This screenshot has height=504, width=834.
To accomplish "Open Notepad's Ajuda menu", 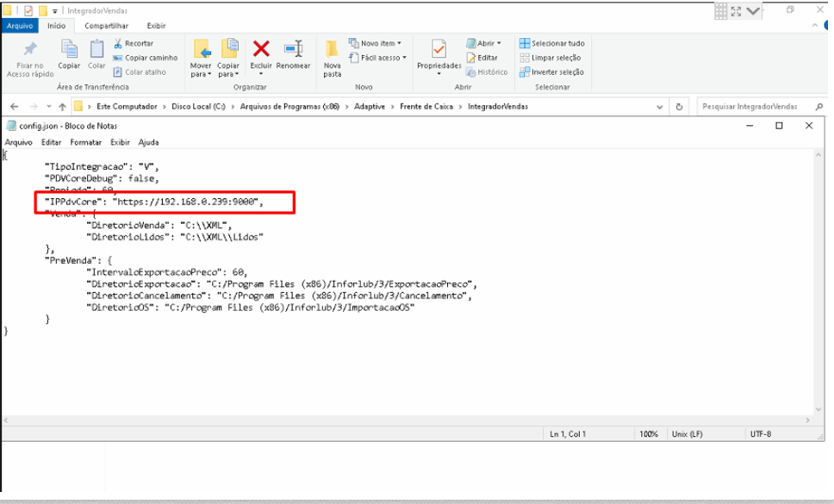I will click(x=148, y=142).
